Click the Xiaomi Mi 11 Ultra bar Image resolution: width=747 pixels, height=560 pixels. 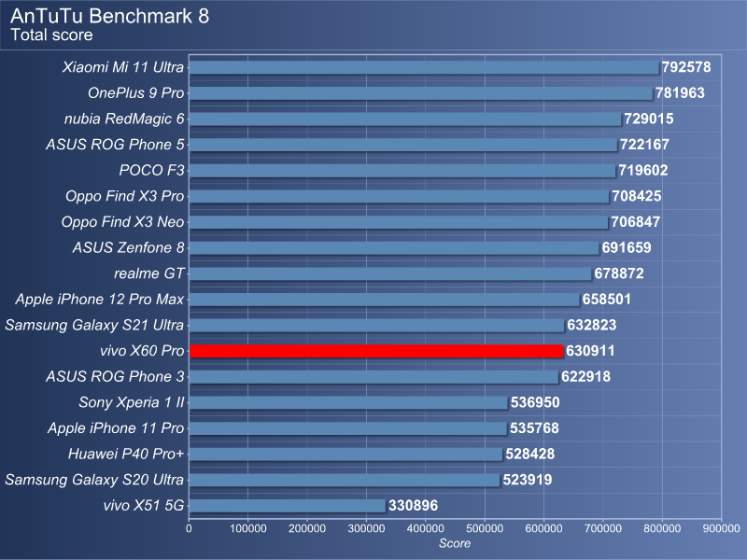425,67
